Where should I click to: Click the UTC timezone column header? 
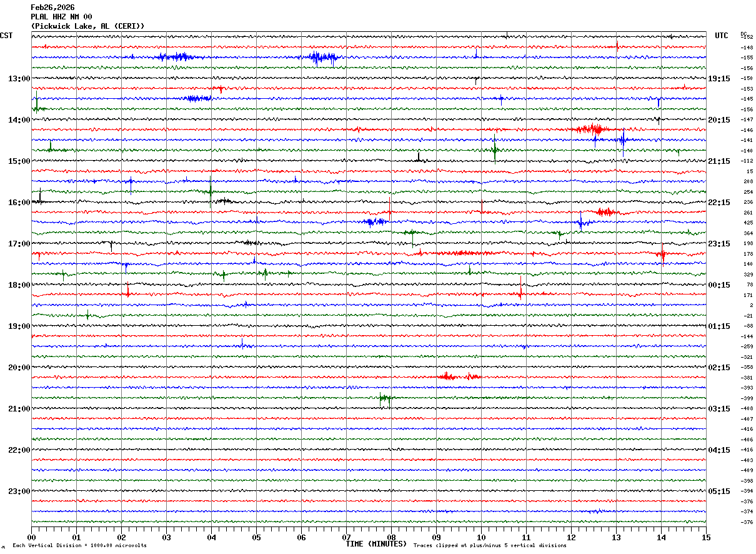722,36
